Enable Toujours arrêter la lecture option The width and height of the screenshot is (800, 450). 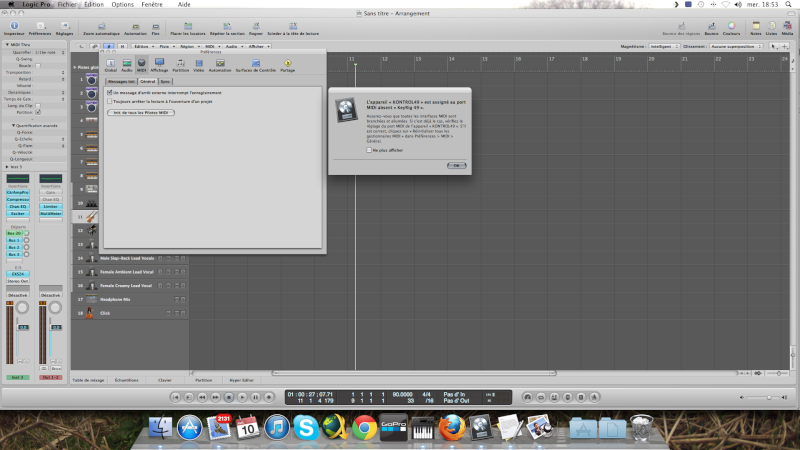[109, 101]
